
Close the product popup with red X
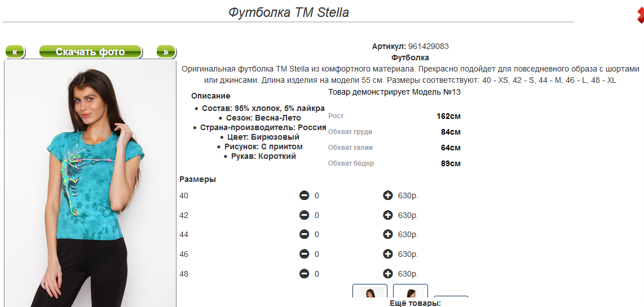point(640,16)
